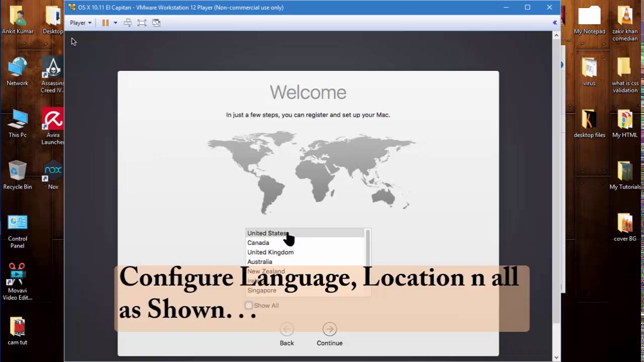This screenshot has height=362, width=644.
Task: Launch Assassin's Creed IV desktop shortcut
Action: pos(53,75)
